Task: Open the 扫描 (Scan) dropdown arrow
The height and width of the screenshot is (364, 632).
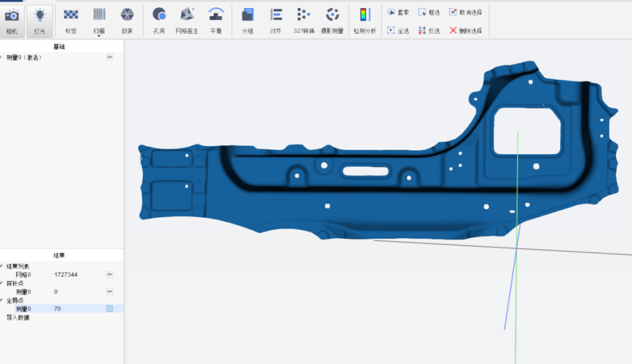Action: (x=99, y=36)
